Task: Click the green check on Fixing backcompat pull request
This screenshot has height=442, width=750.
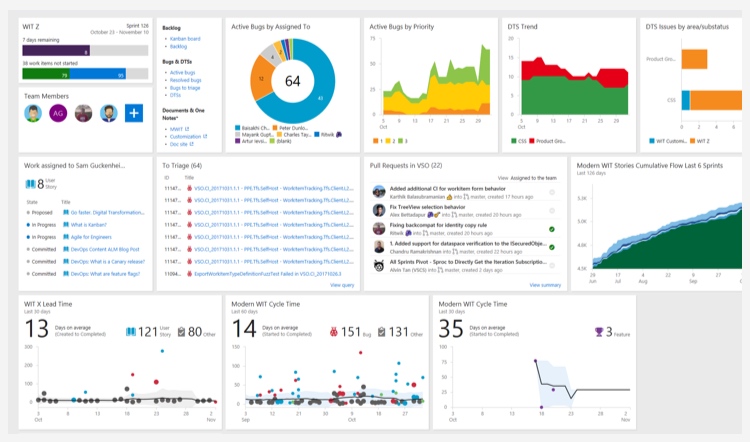Action: point(551,229)
